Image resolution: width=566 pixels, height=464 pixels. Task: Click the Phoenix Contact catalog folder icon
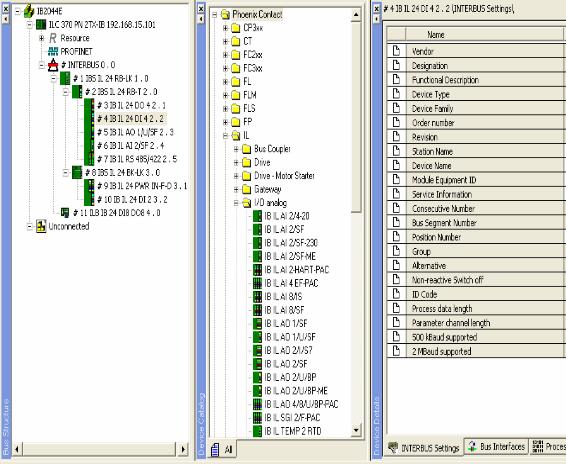pyautogui.click(x=225, y=14)
